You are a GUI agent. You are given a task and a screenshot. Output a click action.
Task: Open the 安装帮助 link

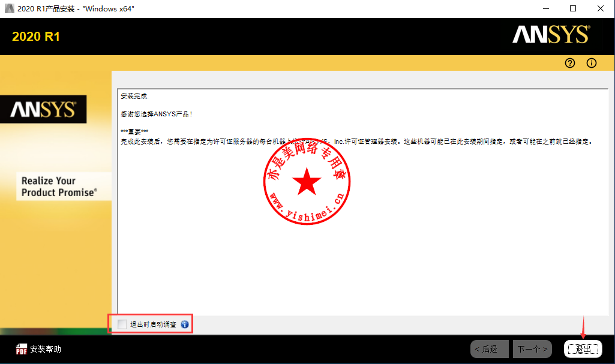coord(46,349)
